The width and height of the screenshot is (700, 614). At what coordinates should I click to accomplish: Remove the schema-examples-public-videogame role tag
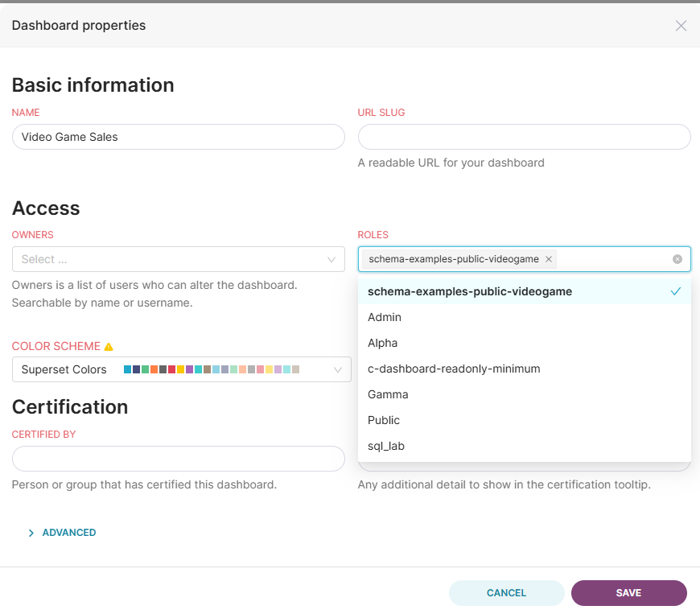(x=549, y=259)
